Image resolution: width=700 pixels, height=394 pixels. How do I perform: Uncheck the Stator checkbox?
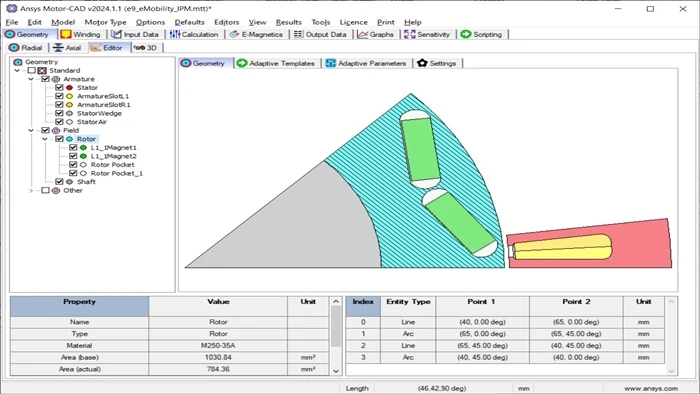click(x=59, y=87)
